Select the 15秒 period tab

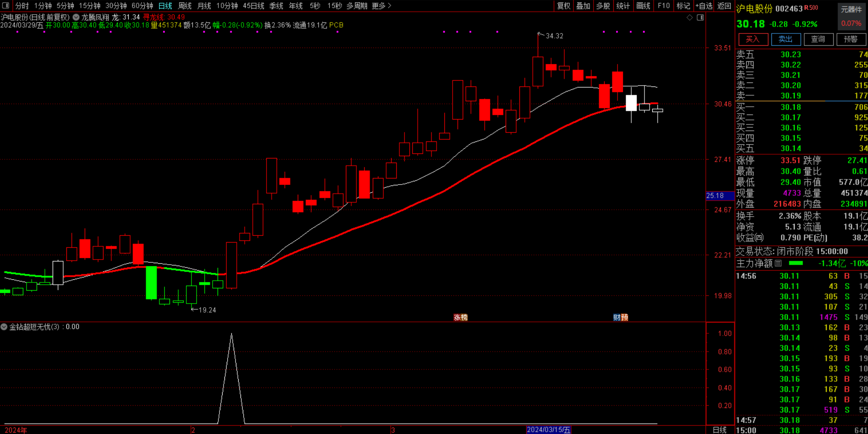334,5
